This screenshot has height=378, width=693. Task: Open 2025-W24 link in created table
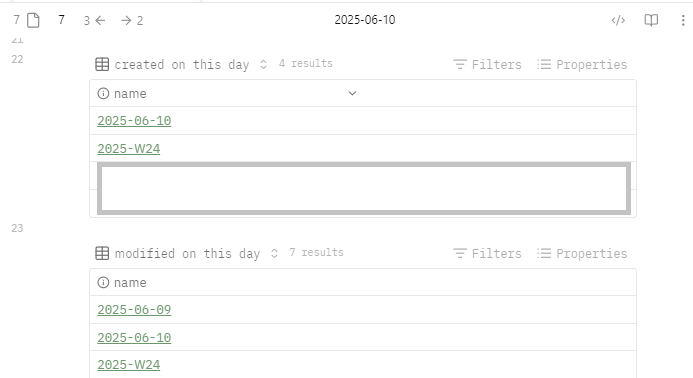pyautogui.click(x=129, y=149)
